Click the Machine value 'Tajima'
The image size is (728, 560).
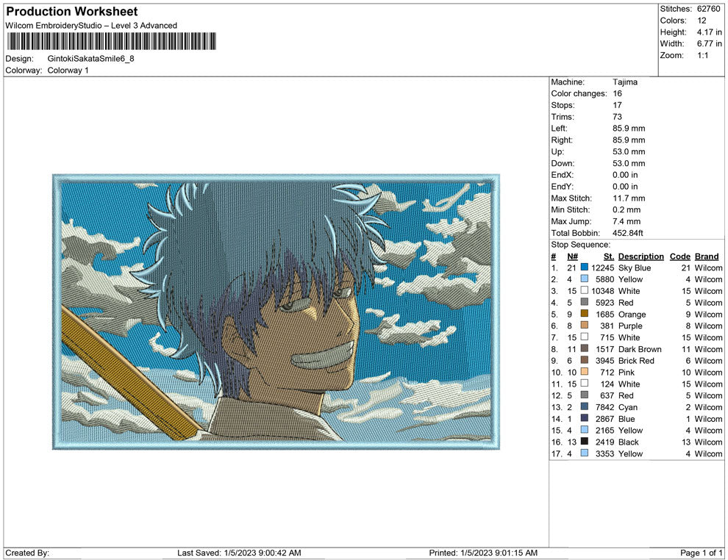tap(625, 82)
